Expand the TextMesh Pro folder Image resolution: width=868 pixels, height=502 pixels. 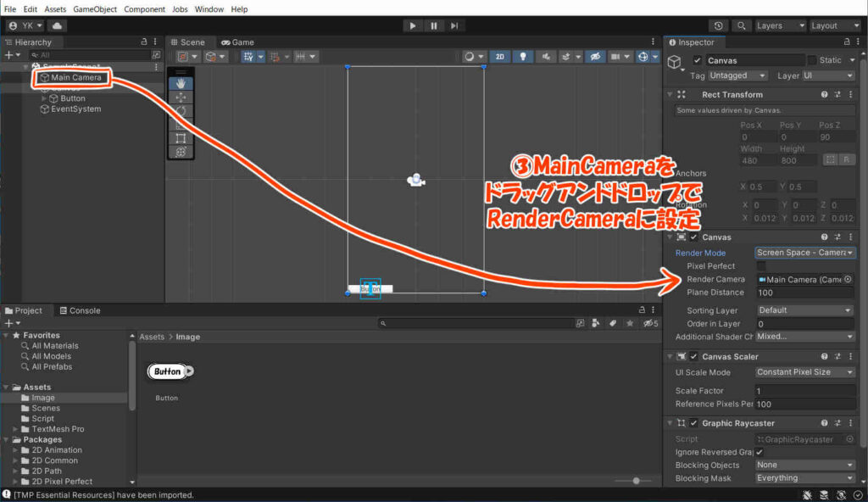pyautogui.click(x=15, y=429)
